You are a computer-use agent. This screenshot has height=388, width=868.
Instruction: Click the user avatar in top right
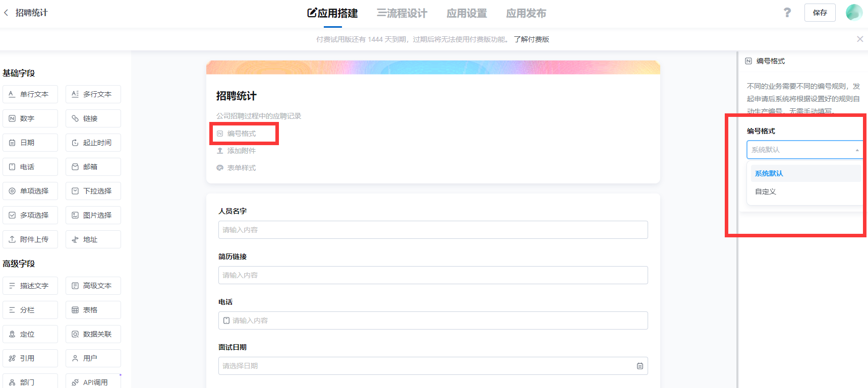(853, 13)
